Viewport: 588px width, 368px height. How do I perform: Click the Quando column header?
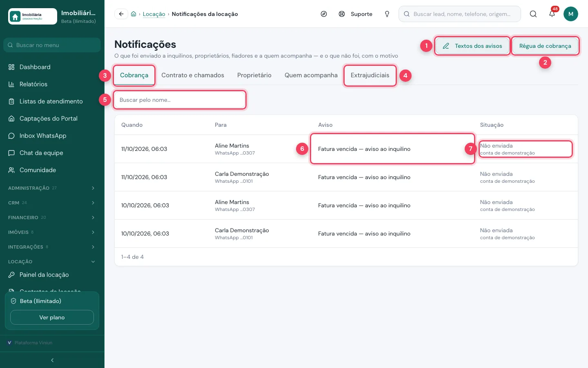pos(132,125)
